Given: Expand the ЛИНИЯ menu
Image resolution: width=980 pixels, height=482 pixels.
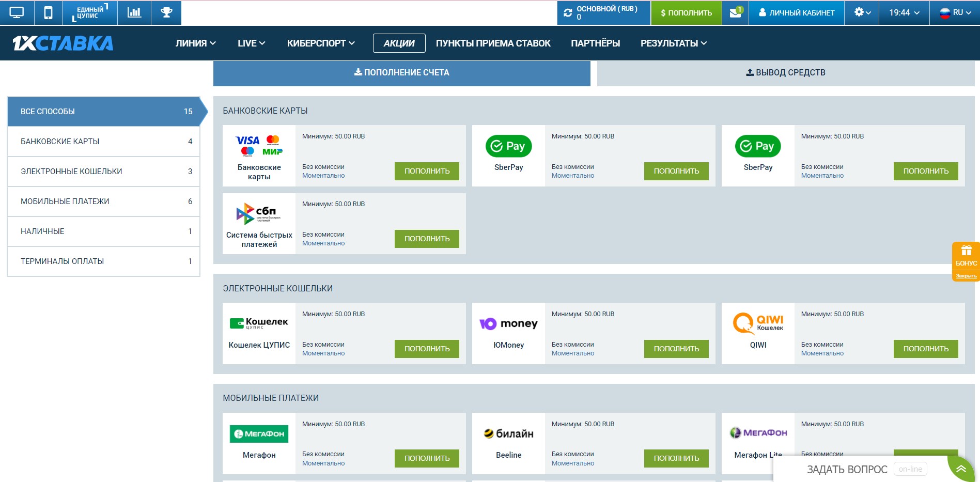Looking at the screenshot, I should [196, 43].
